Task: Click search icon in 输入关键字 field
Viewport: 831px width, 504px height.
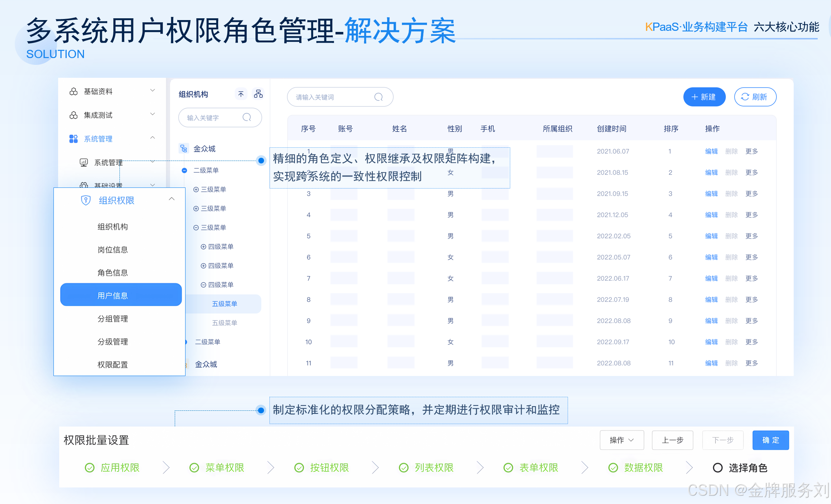Action: tap(247, 118)
